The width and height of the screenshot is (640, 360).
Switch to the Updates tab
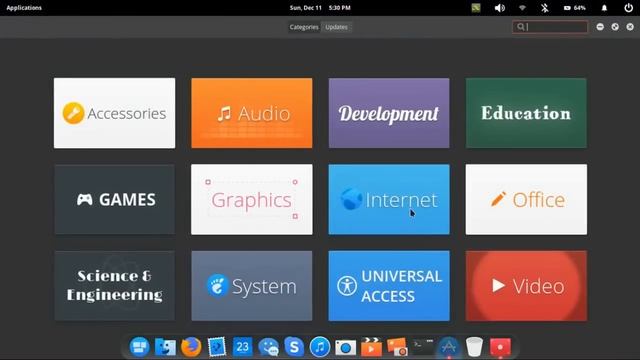click(x=336, y=27)
